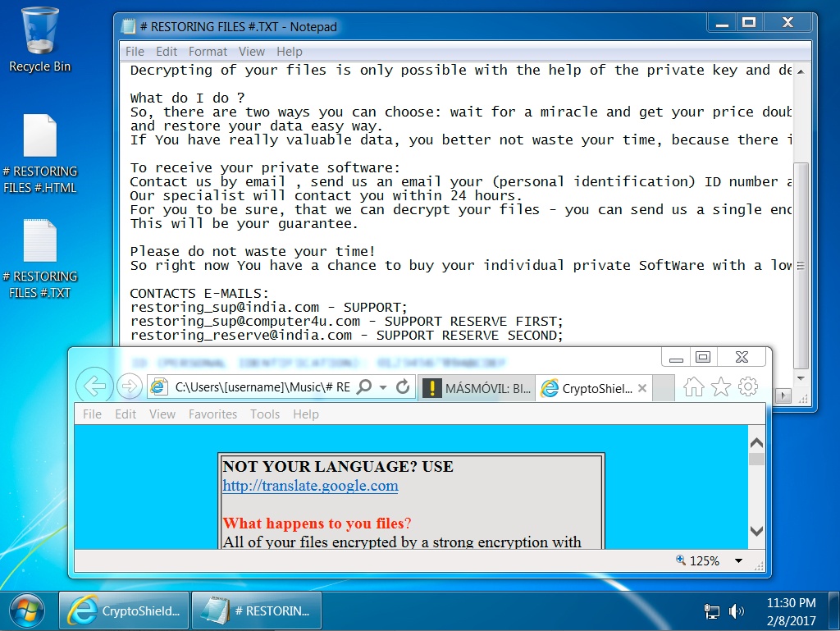Screen dimensions: 840x631
Task: Open the Internet Explorer Help menu
Action: tap(306, 414)
